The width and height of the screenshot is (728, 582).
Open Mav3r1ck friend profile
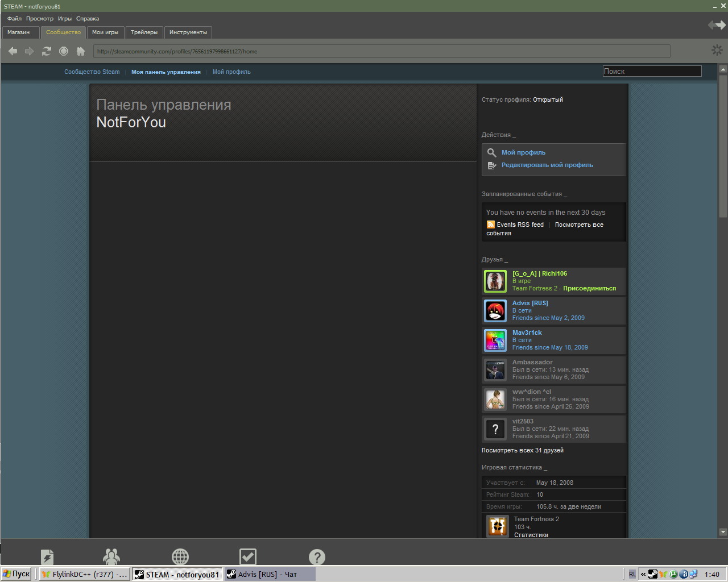527,332
